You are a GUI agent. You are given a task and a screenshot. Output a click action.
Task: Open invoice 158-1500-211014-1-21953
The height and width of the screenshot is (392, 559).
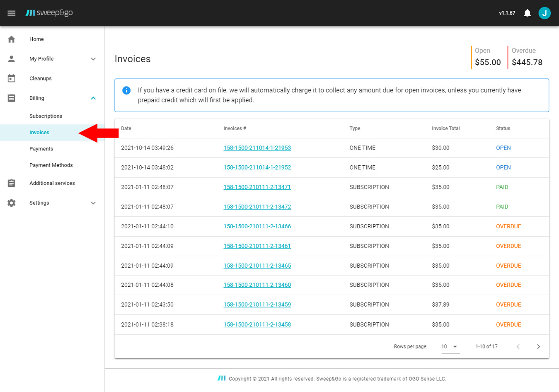click(x=257, y=148)
